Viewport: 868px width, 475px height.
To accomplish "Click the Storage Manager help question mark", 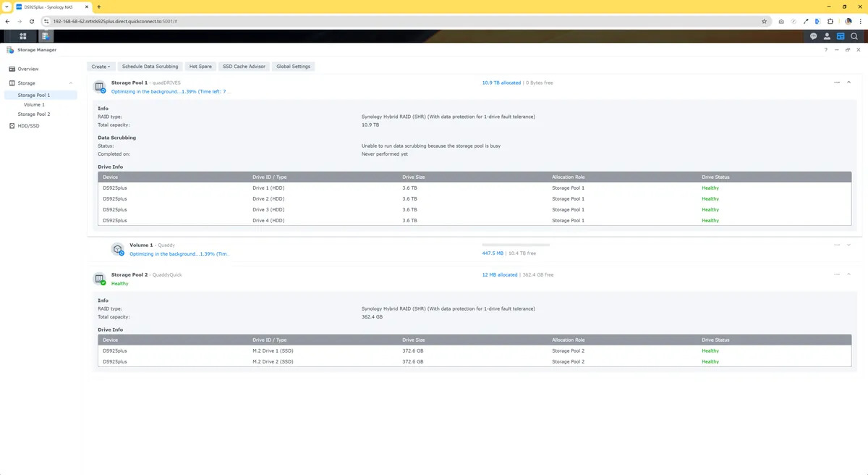I will point(825,49).
